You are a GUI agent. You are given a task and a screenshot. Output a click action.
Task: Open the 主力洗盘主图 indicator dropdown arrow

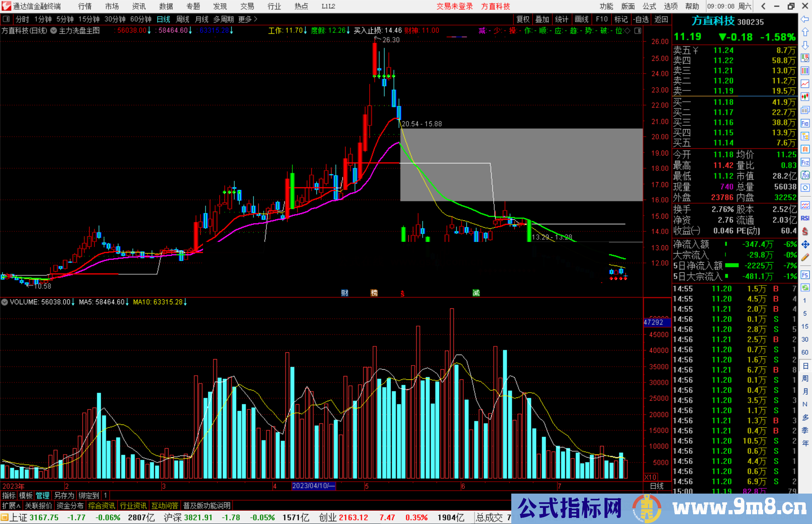click(54, 31)
